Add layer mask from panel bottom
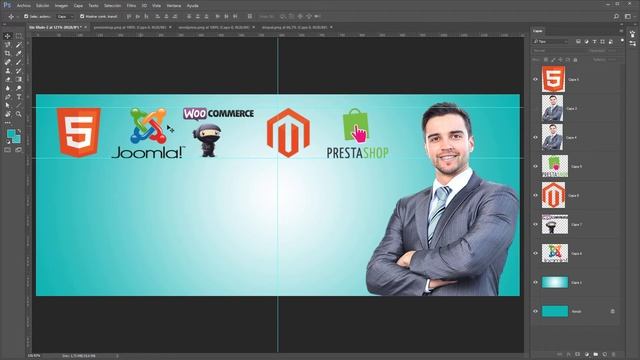Image resolution: width=640 pixels, height=360 pixels. point(578,354)
